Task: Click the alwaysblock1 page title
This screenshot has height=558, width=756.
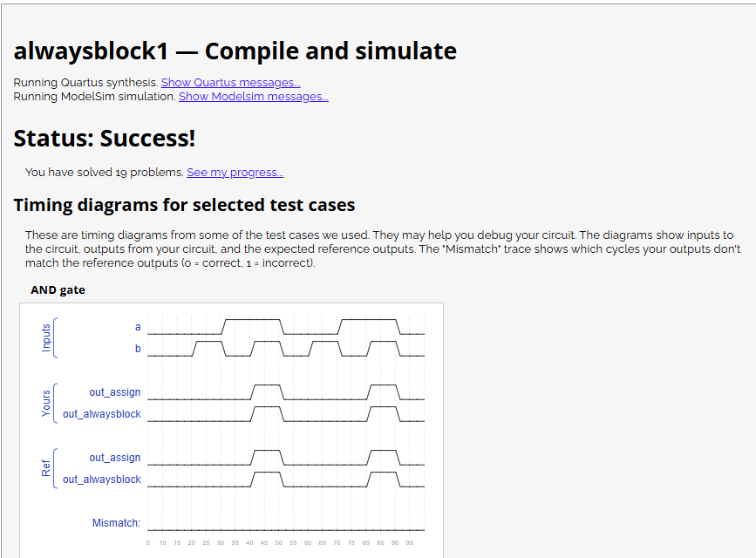Action: coord(234,51)
